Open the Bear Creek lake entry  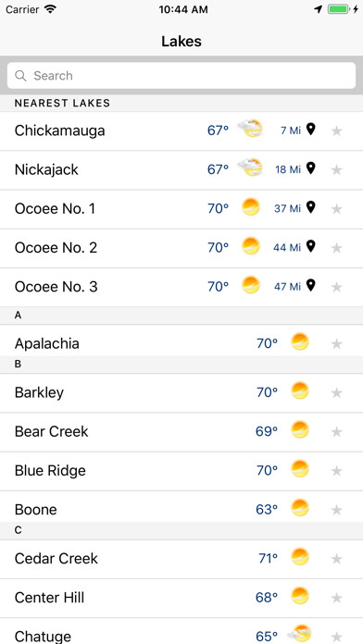[x=181, y=432]
